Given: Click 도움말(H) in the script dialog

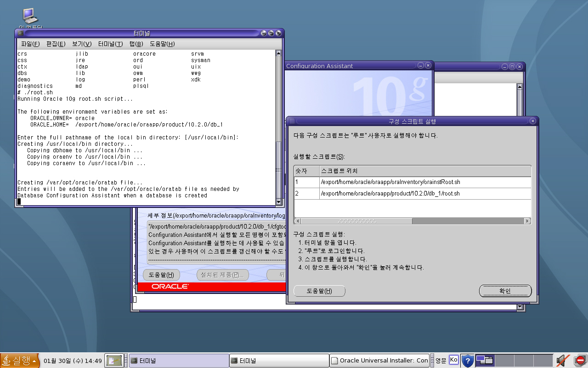Looking at the screenshot, I should pyautogui.click(x=319, y=291).
